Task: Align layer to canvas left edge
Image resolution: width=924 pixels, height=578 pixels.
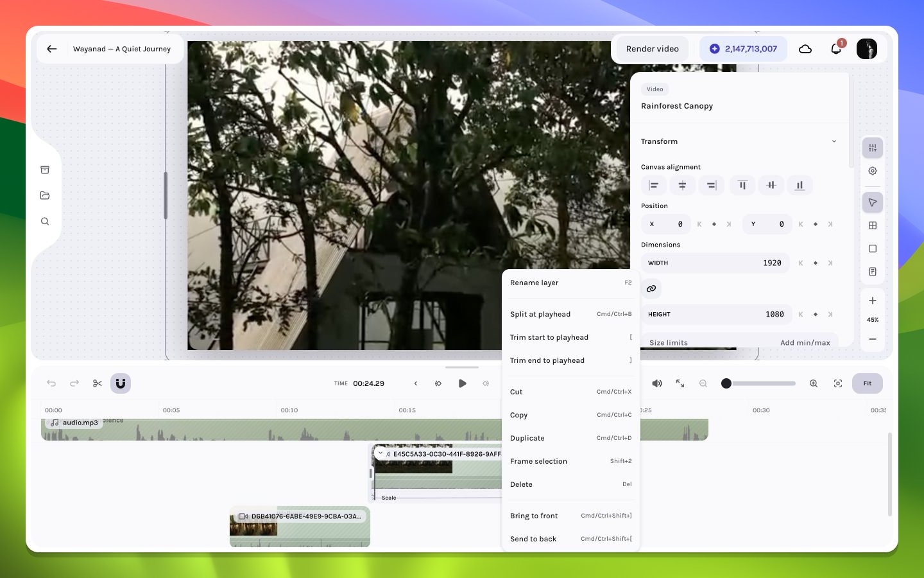Action: point(654,186)
